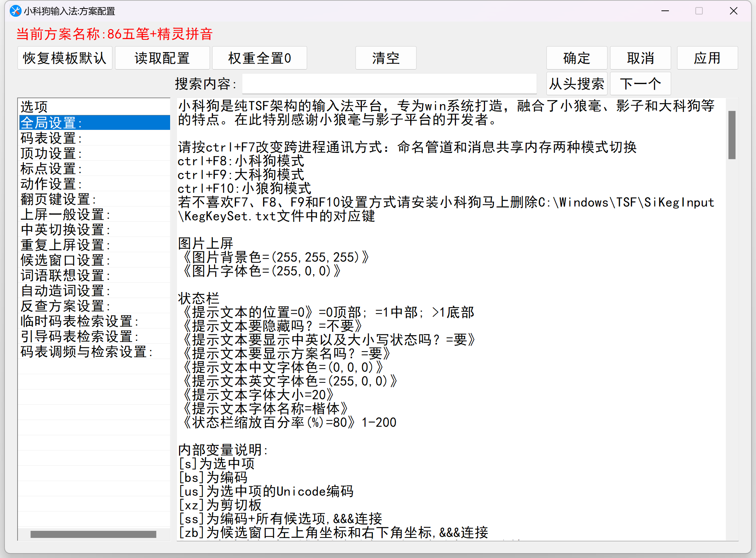756x558 pixels.
Task: Click the 权重全置0 button
Action: click(x=259, y=58)
